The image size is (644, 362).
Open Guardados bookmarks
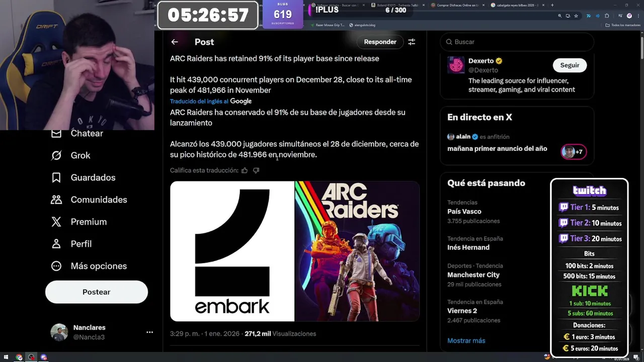coord(93,177)
